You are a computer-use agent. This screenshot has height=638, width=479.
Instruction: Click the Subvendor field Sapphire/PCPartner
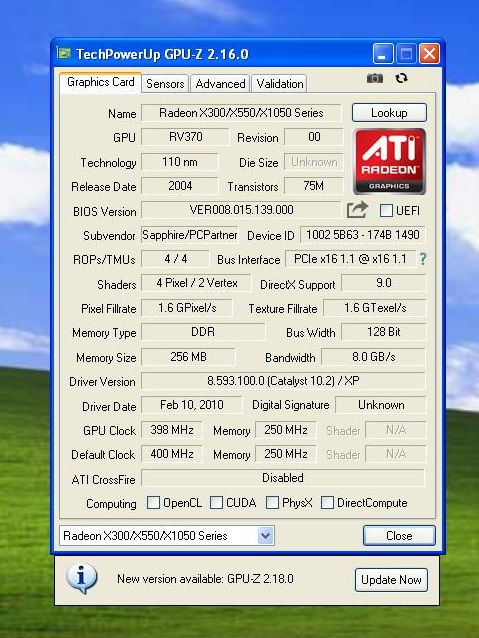pos(189,235)
